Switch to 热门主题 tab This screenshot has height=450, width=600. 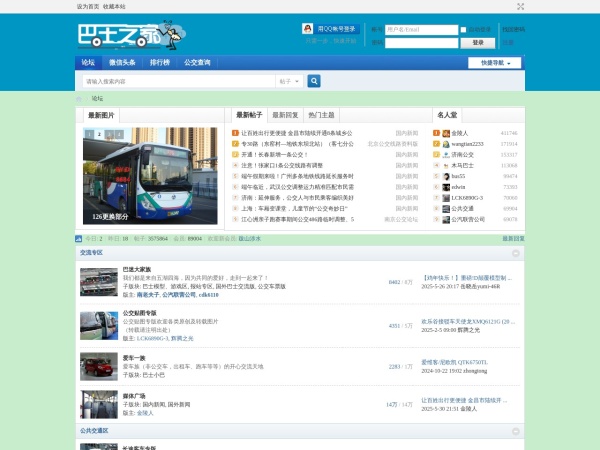click(x=321, y=115)
